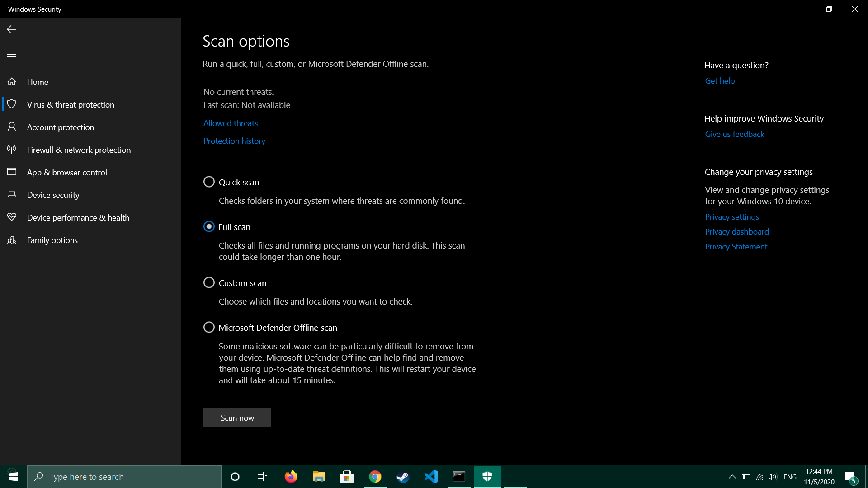Image resolution: width=868 pixels, height=488 pixels.
Task: Open the Wi-Fi network tray icon
Action: 760,477
